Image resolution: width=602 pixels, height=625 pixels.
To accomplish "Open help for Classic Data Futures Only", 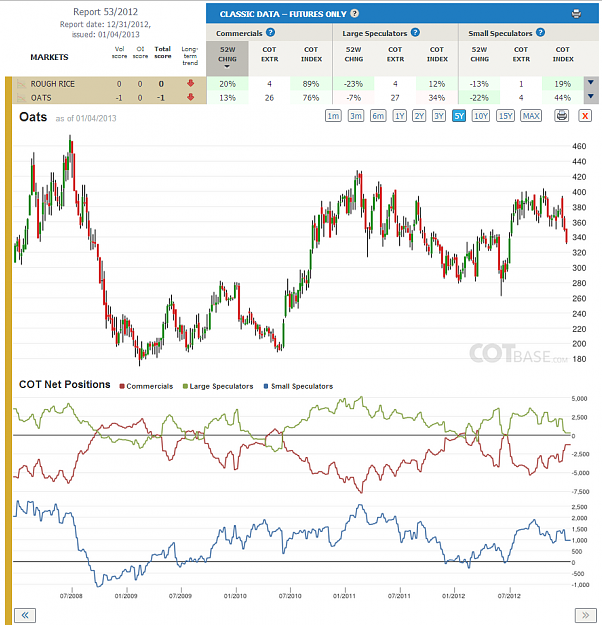I will (x=354, y=14).
